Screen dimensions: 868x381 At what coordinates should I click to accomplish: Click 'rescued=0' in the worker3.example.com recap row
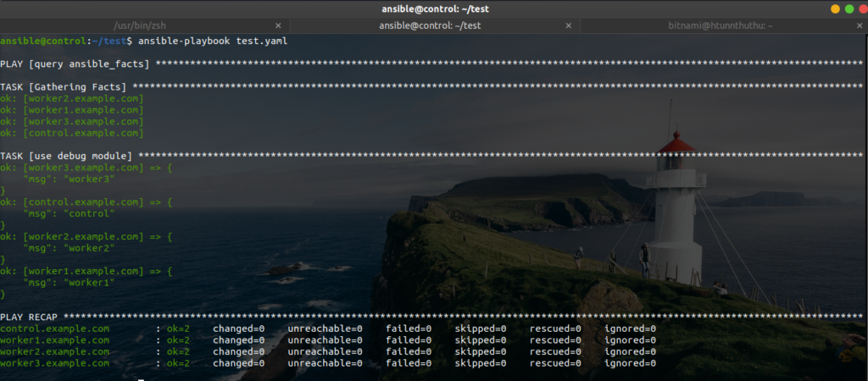(x=556, y=363)
